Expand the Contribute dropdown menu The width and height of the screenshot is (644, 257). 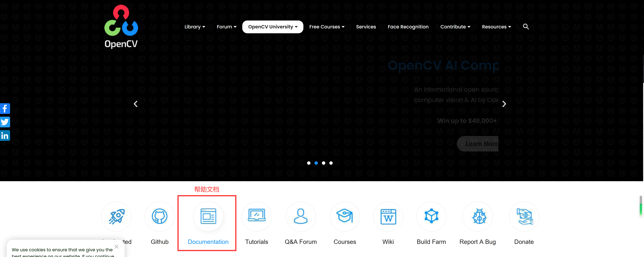(455, 27)
